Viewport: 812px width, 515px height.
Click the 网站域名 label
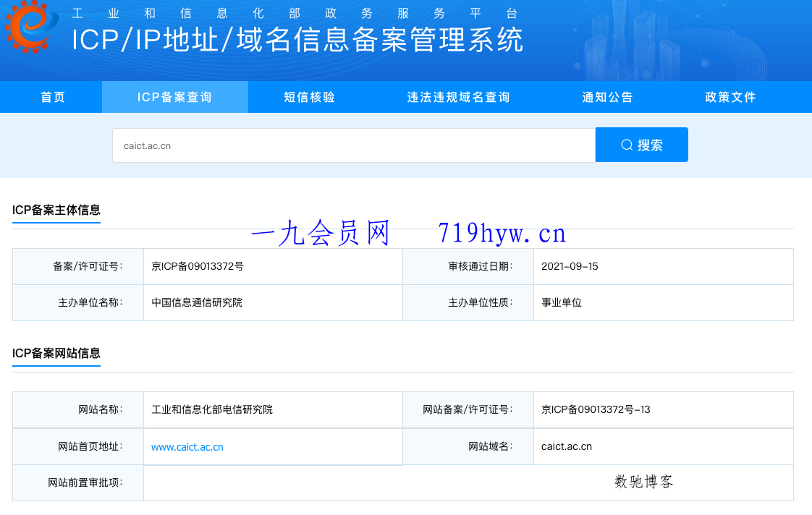491,447
